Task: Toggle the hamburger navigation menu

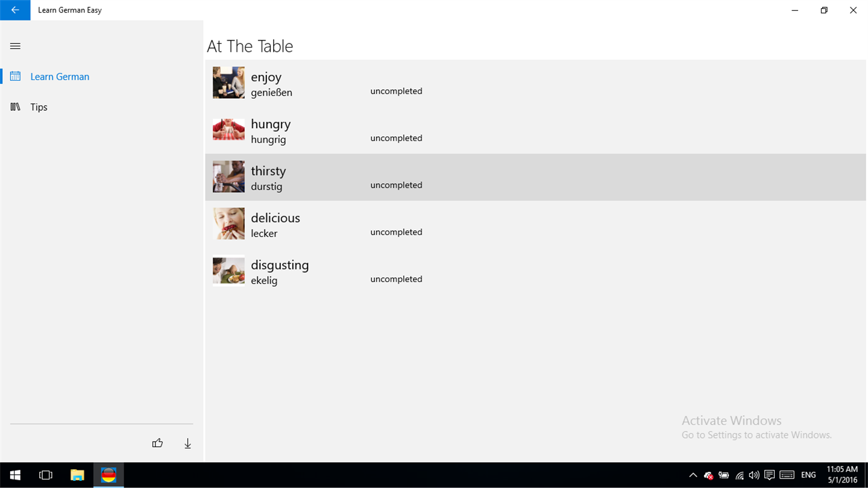Action: (x=16, y=46)
